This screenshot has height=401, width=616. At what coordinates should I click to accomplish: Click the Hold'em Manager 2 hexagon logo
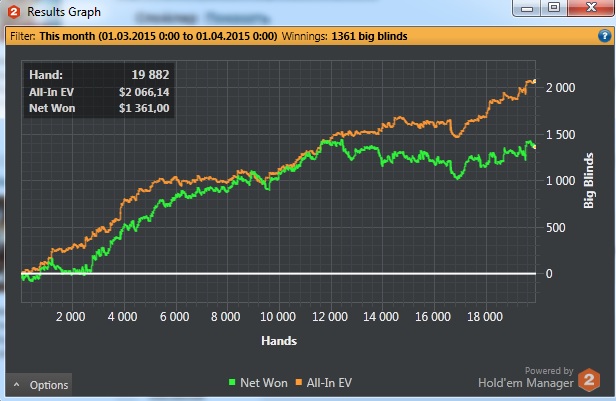[589, 380]
